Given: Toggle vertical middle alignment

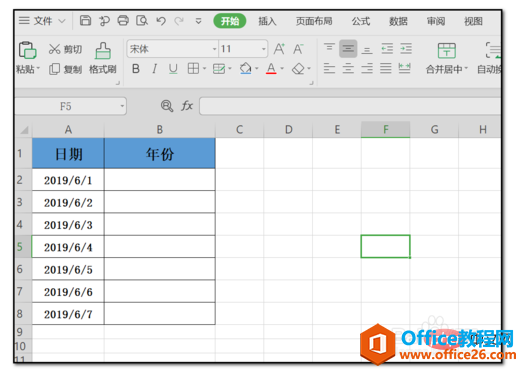Looking at the screenshot, I should click(x=348, y=49).
